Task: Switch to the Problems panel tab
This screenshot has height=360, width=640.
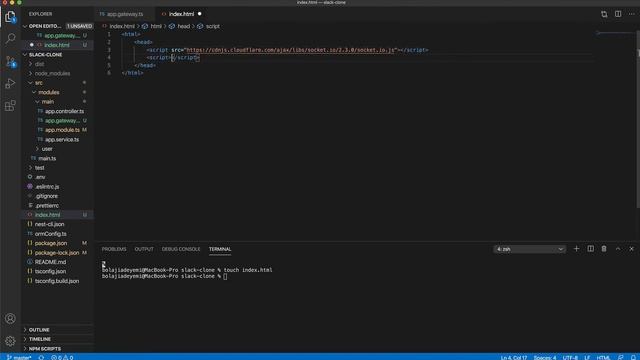Action: coord(114,249)
